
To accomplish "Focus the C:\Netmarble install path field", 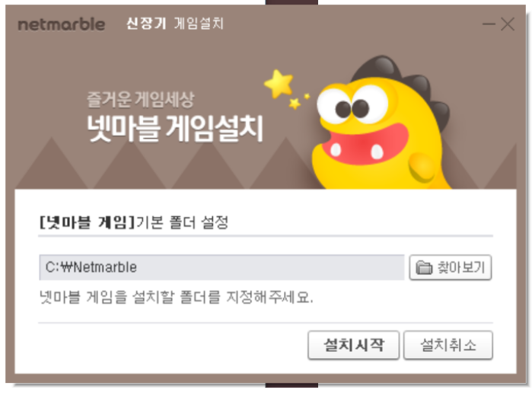I will 221,267.
